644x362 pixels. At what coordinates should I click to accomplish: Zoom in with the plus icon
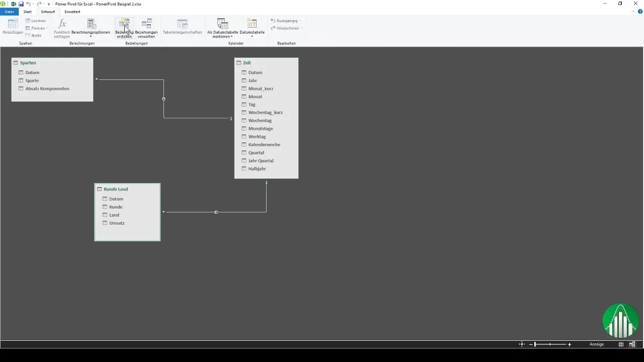coord(570,344)
